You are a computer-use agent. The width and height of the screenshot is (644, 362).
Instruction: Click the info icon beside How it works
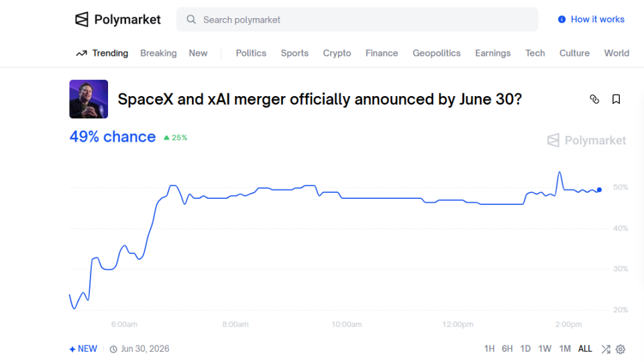coord(562,19)
